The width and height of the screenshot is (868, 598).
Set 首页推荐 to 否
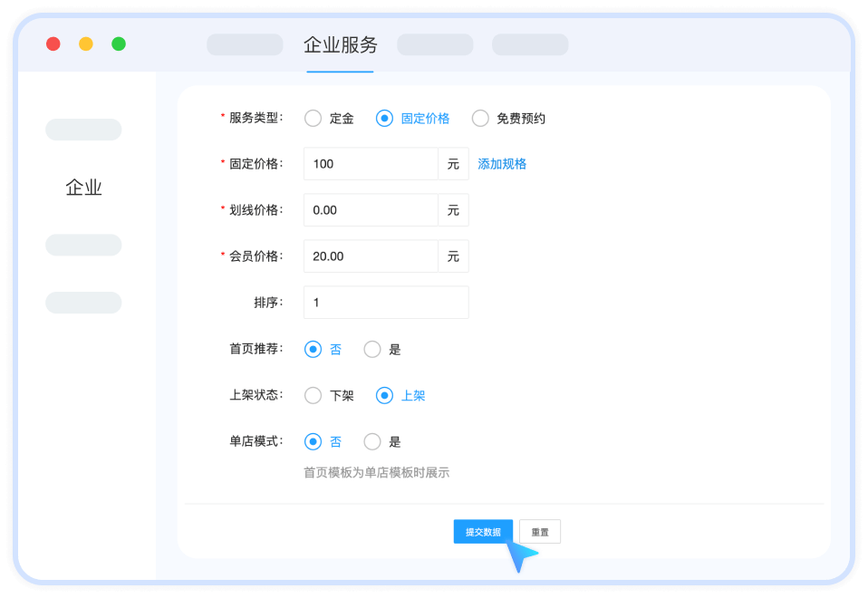[x=313, y=349]
